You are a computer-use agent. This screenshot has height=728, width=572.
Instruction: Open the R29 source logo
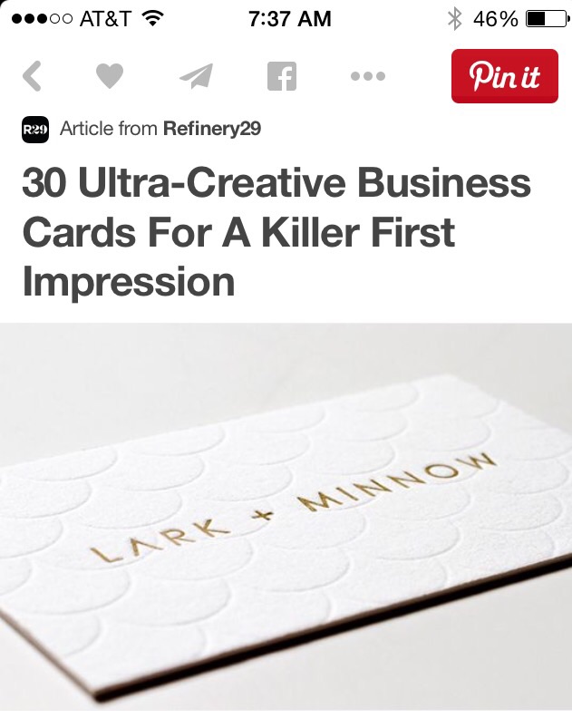35,130
